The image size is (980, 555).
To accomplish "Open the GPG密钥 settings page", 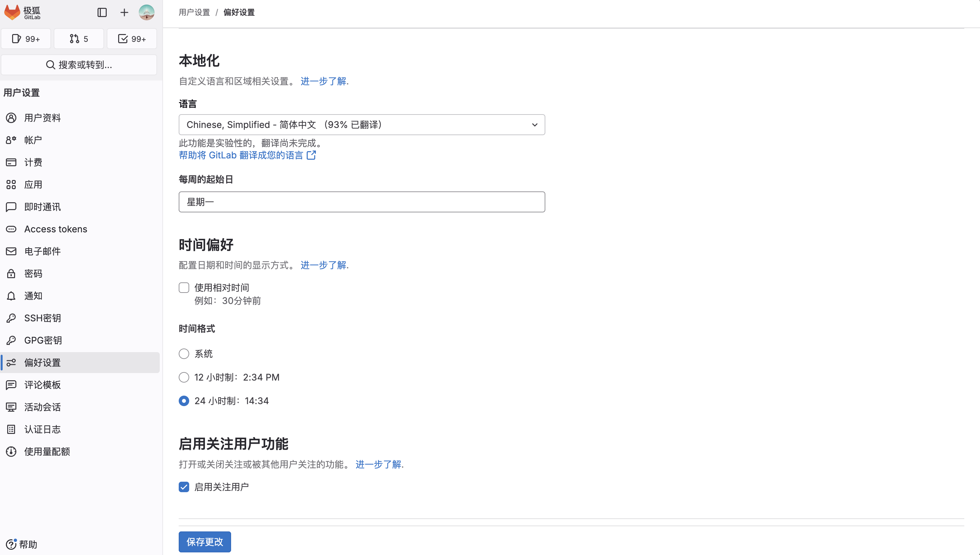I will [x=43, y=340].
